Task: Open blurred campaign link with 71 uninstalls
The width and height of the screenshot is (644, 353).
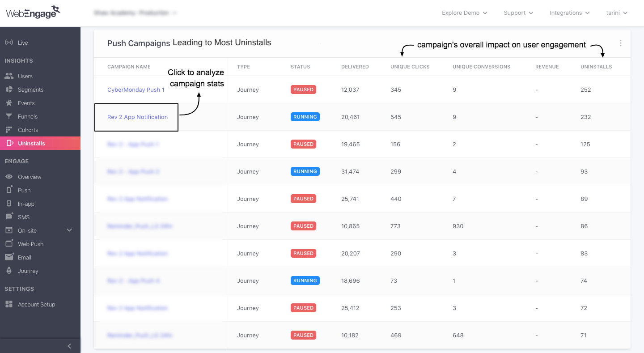Action: point(140,335)
